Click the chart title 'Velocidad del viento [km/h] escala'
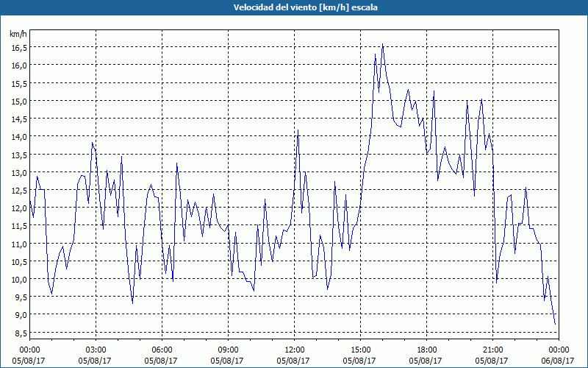Viewport: 588px width, 368px height. 305,7
